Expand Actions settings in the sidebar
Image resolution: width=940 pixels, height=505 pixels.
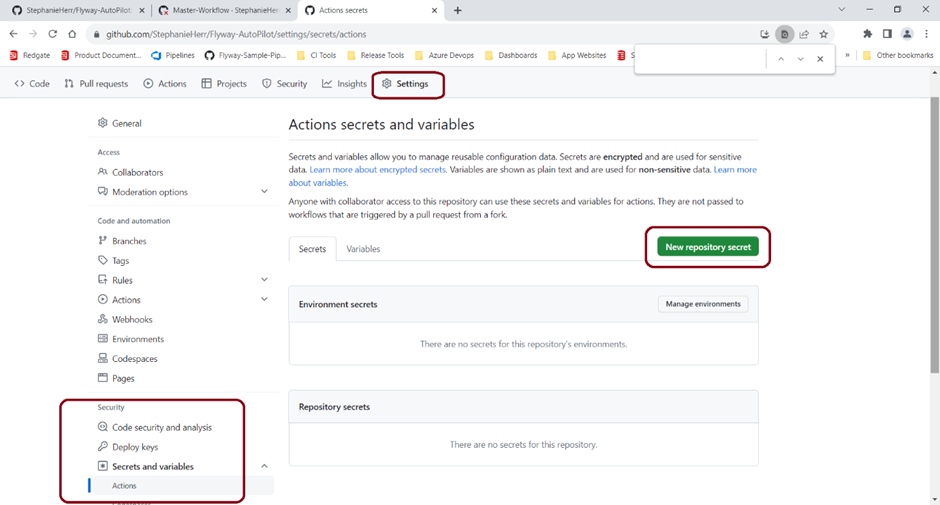(264, 300)
